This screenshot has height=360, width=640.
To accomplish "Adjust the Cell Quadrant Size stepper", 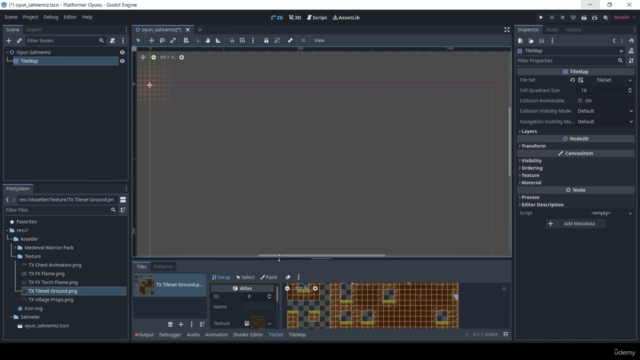I will pos(630,90).
